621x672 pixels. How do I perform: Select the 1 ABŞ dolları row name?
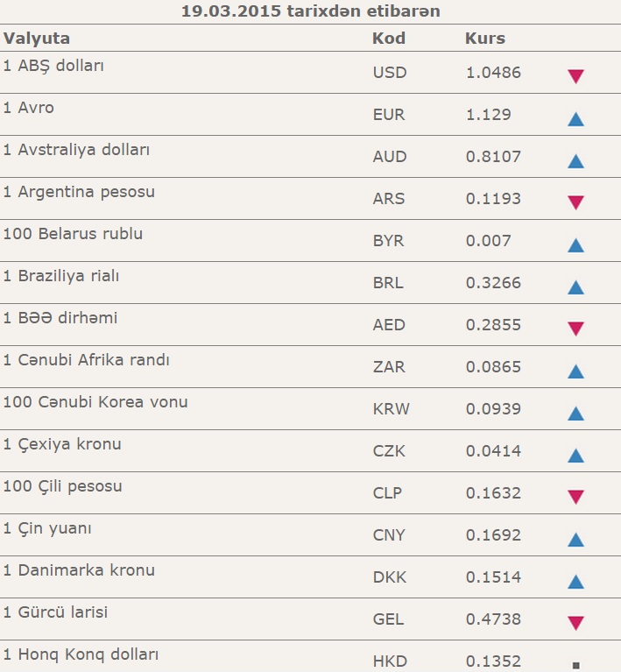click(54, 66)
